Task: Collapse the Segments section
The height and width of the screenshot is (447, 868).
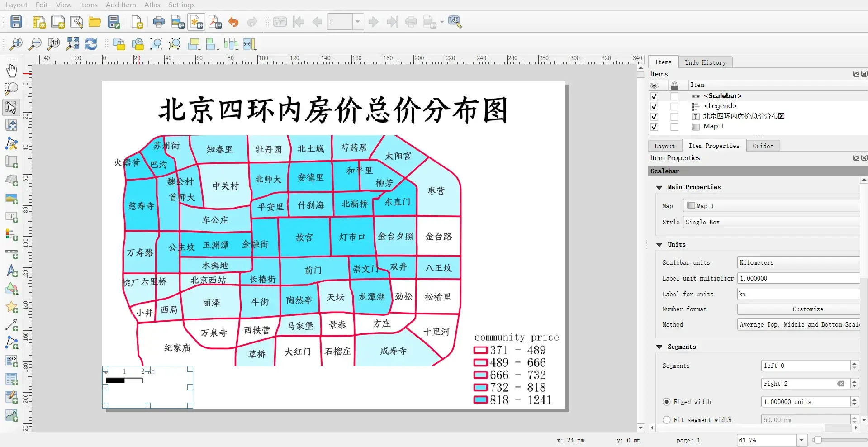Action: [x=659, y=347]
